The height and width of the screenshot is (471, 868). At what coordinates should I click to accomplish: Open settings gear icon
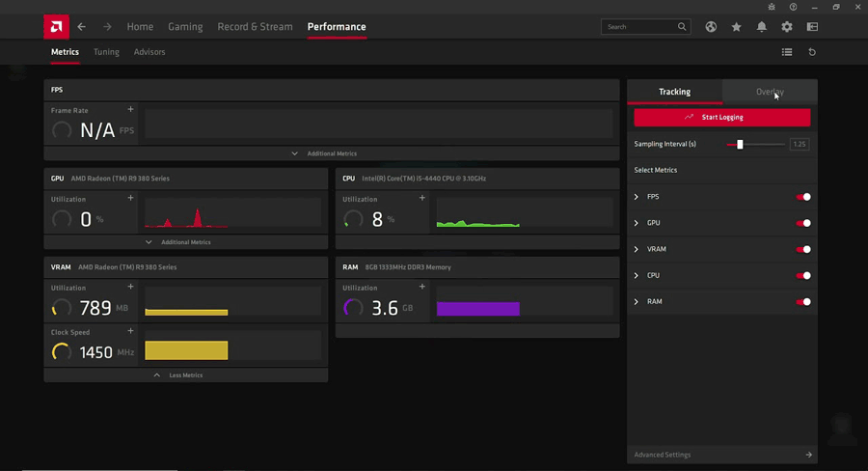[x=787, y=27]
